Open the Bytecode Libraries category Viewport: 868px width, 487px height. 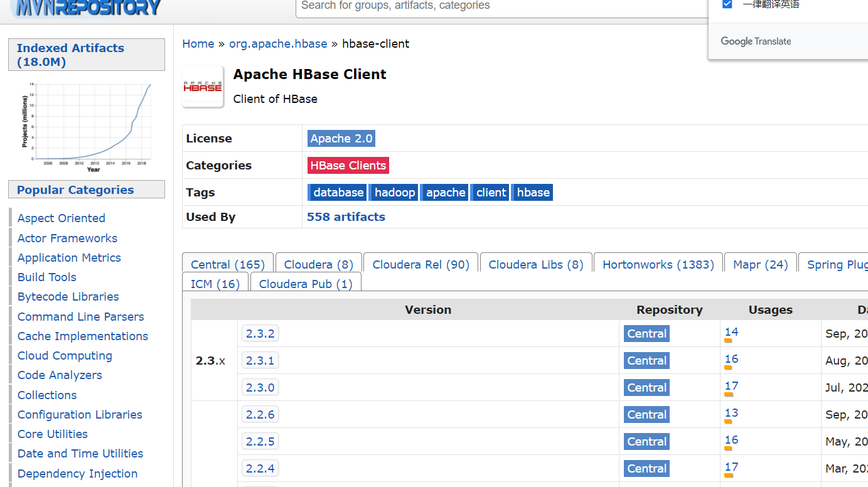coord(68,296)
